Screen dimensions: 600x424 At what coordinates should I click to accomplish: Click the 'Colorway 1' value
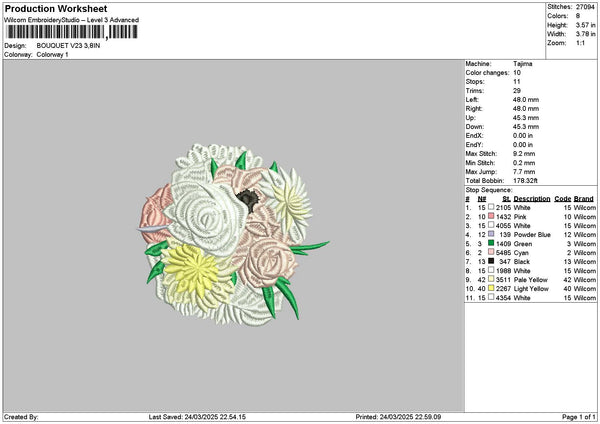[x=52, y=55]
